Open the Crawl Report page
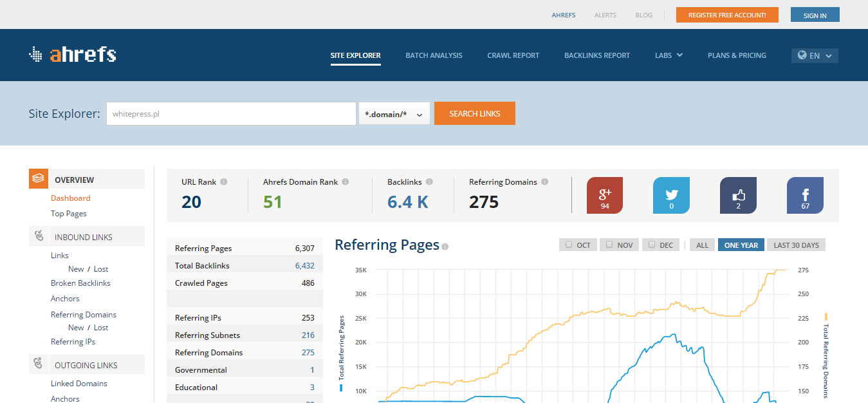868x403 pixels. [513, 55]
